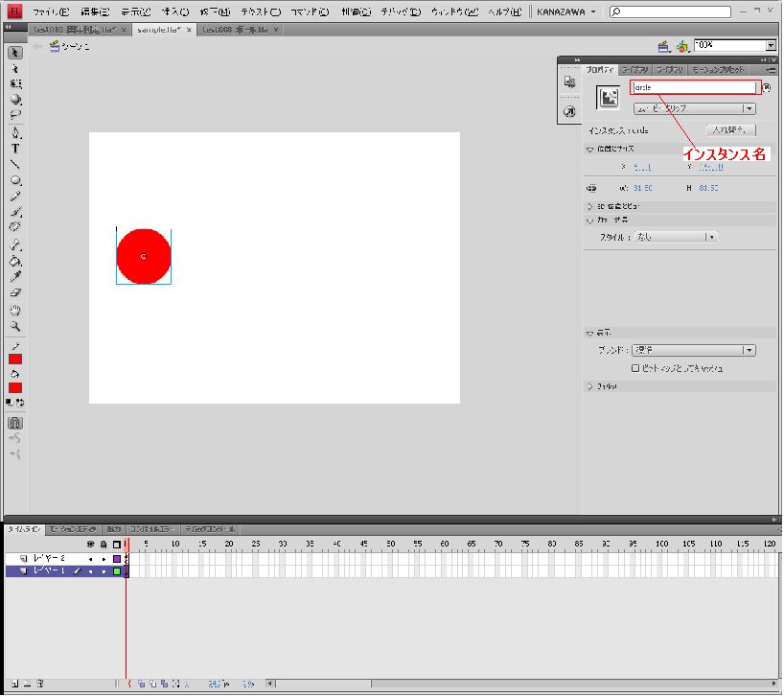Click the X position value
The image size is (784, 697).
pos(642,167)
